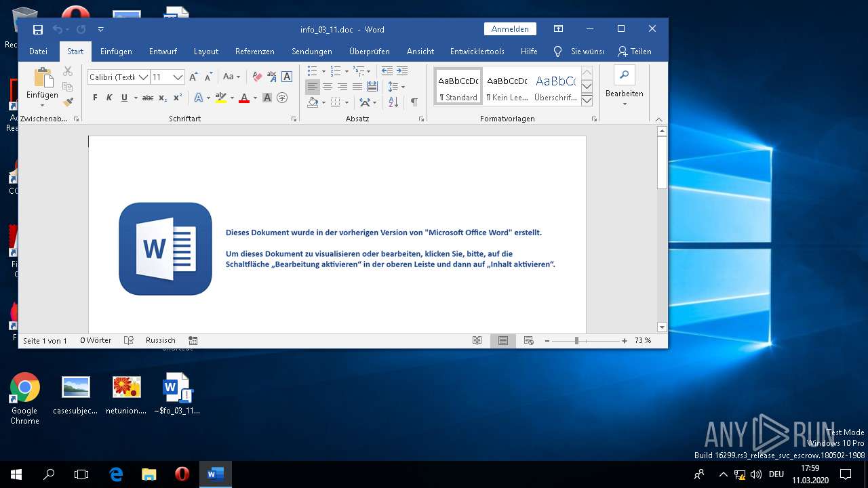
Task: Open the font name Calibri dropdown
Action: (x=143, y=77)
